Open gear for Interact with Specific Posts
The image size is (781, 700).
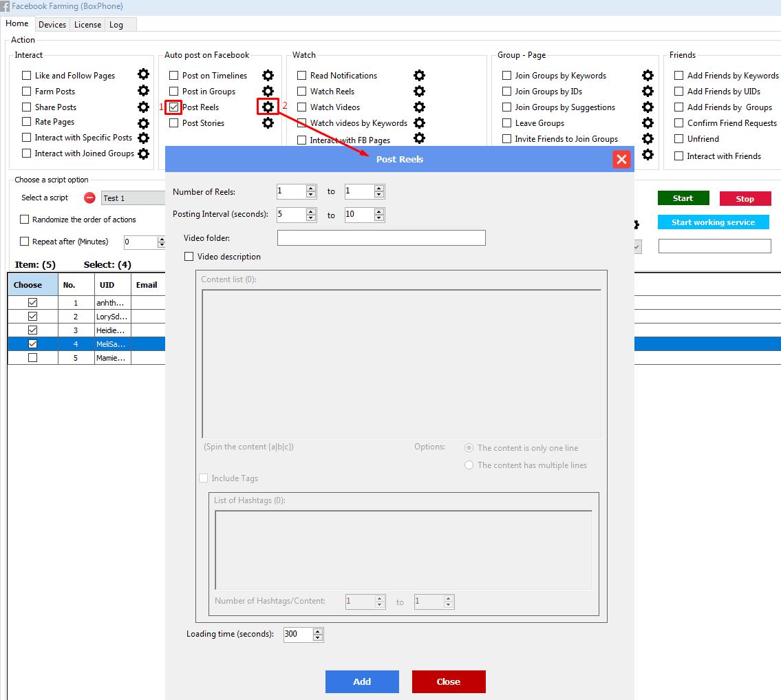[143, 138]
